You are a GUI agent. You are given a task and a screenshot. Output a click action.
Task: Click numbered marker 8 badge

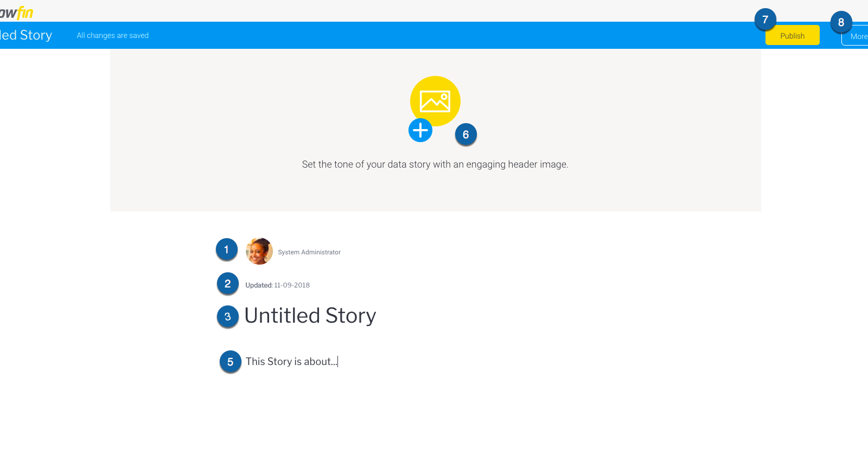pos(841,22)
